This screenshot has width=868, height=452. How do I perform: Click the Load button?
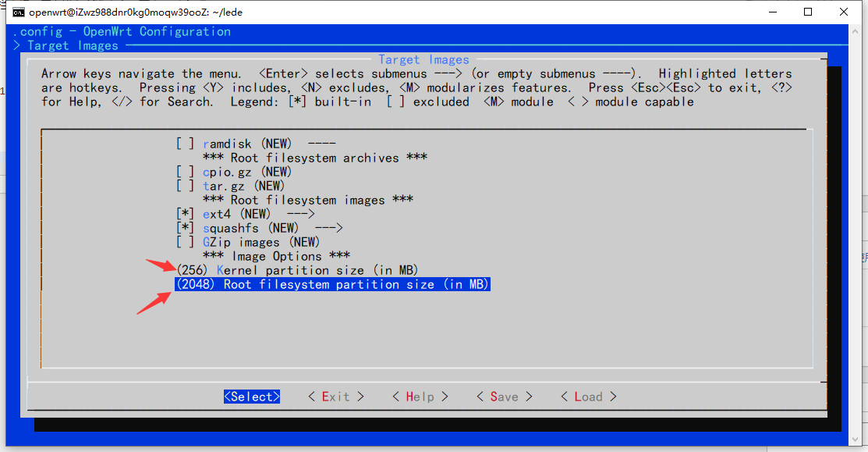pos(588,397)
